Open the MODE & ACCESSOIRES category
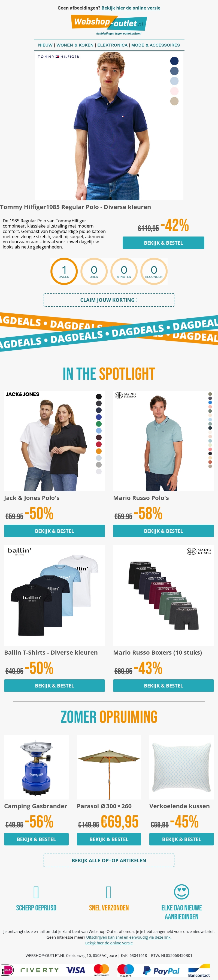 pos(156,45)
